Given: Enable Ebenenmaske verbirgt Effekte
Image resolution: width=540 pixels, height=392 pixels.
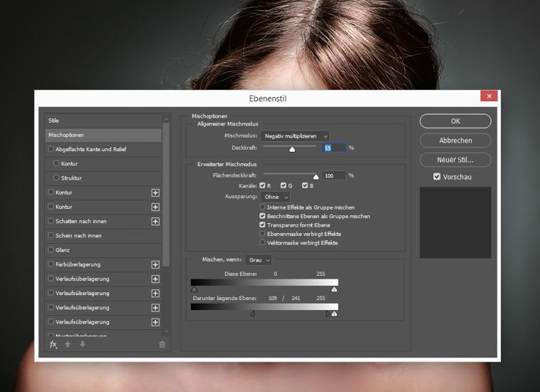Looking at the screenshot, I should pyautogui.click(x=262, y=234).
